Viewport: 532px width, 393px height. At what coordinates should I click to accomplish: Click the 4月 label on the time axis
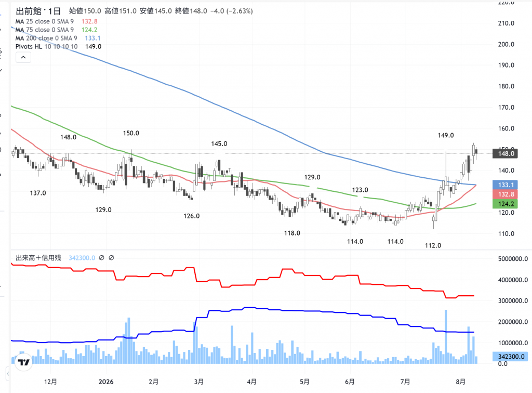click(x=252, y=382)
